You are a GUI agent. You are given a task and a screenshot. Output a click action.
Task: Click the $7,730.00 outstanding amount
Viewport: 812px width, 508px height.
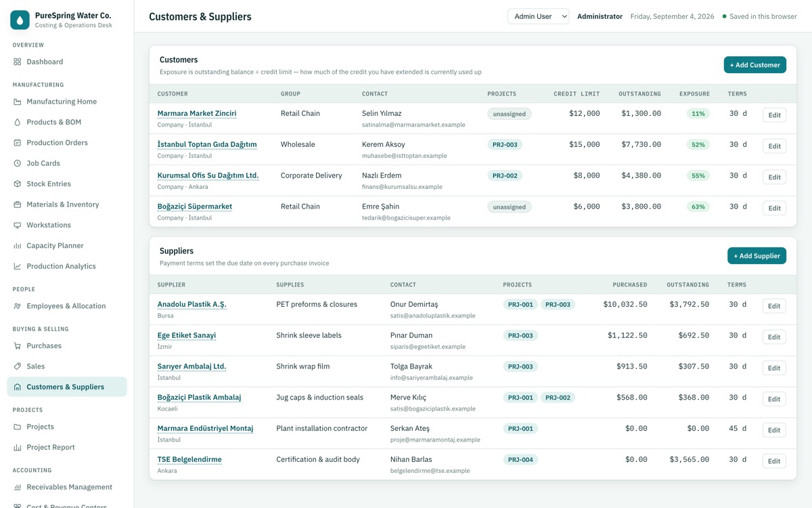[641, 144]
